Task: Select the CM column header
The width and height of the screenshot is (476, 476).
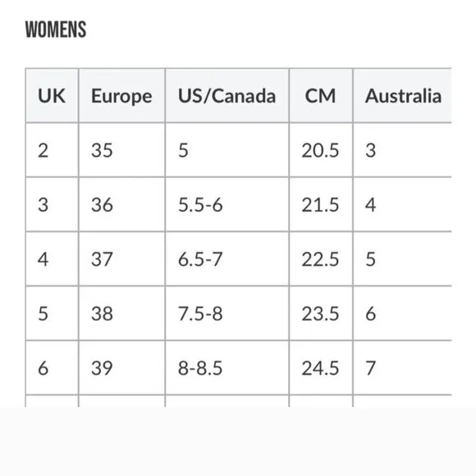Action: 321,96
